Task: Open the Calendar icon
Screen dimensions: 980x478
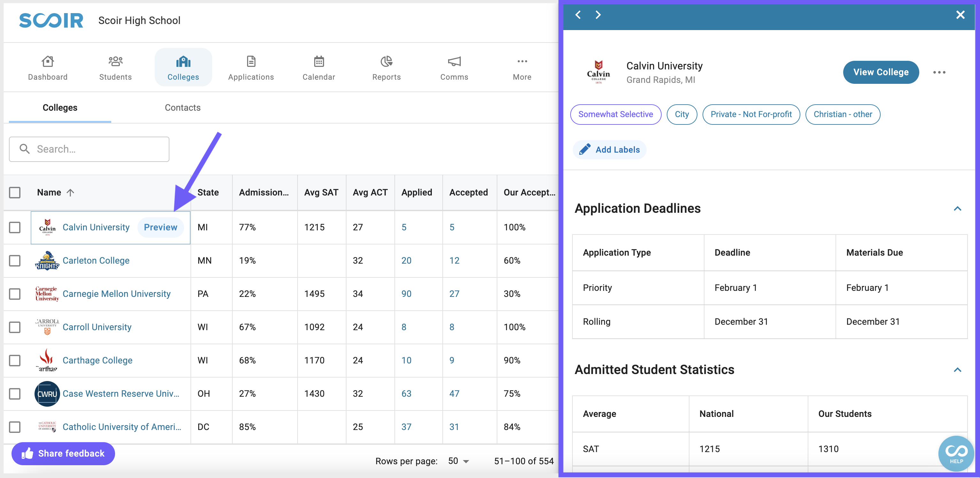Action: [x=319, y=61]
